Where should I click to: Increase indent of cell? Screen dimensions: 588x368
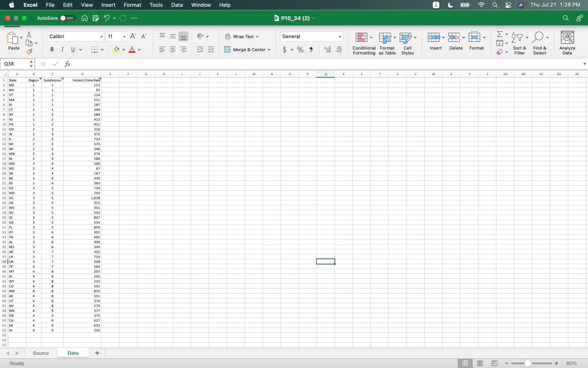[x=211, y=49]
